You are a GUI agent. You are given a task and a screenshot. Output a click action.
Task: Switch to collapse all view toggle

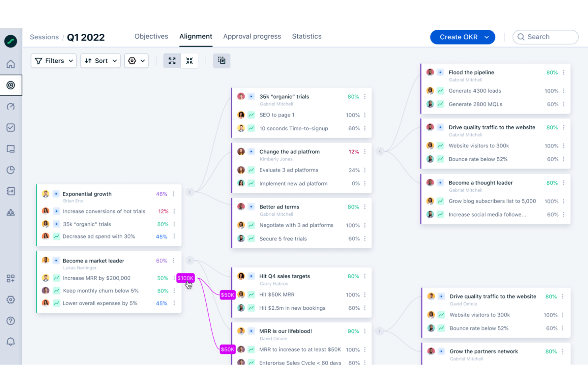pyautogui.click(x=190, y=61)
